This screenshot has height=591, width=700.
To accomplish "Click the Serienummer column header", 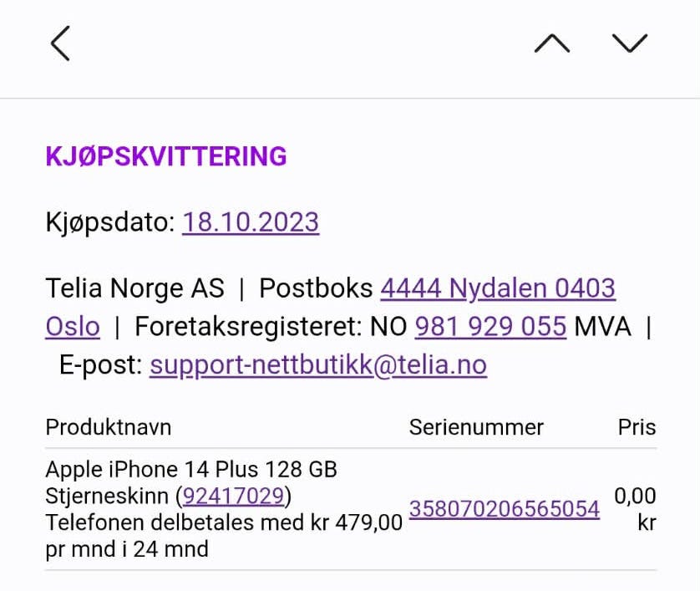I will coord(476,427).
